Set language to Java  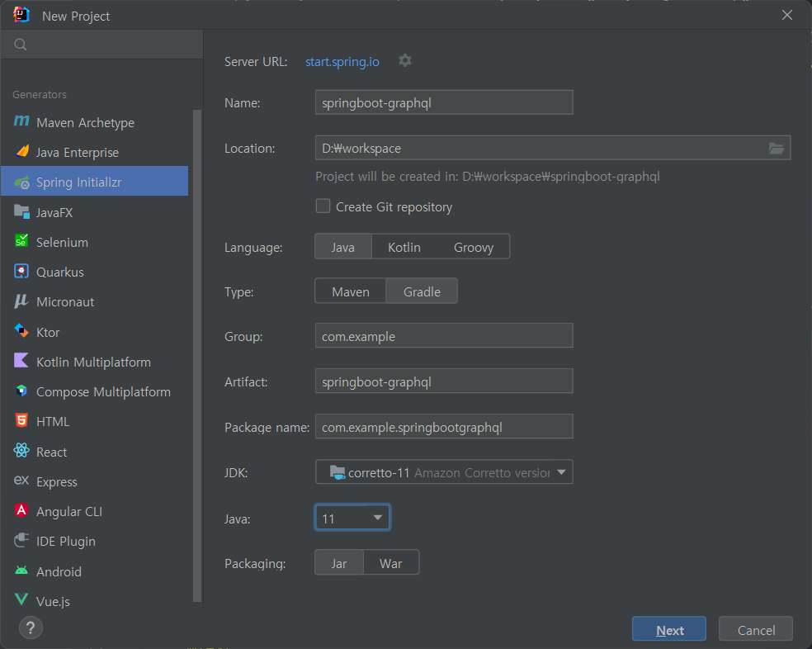click(x=342, y=247)
